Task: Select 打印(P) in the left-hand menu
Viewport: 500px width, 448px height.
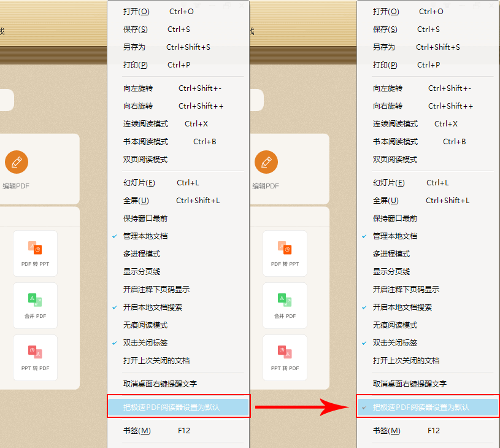Action: 179,65
